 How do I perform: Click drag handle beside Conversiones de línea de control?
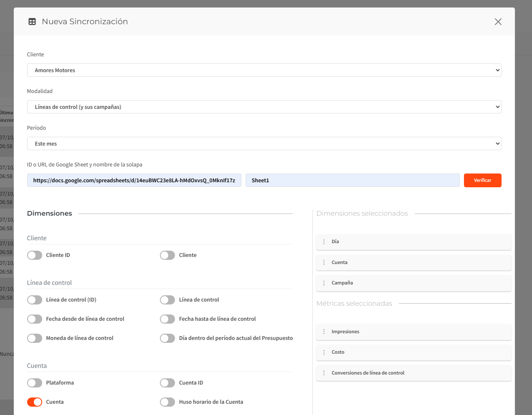pyautogui.click(x=324, y=373)
